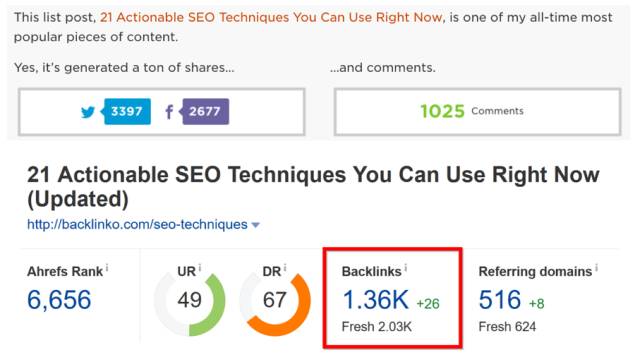Image resolution: width=640 pixels, height=362 pixels.
Task: Click the UR info icon
Action: [200, 268]
